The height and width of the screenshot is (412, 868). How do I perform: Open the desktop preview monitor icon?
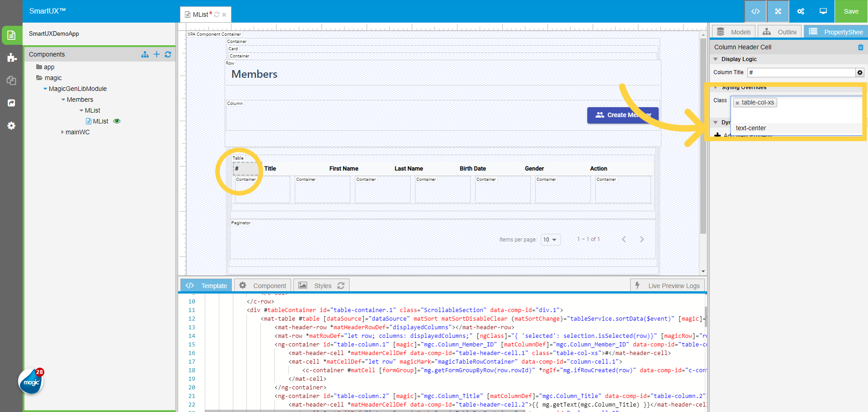pos(823,11)
